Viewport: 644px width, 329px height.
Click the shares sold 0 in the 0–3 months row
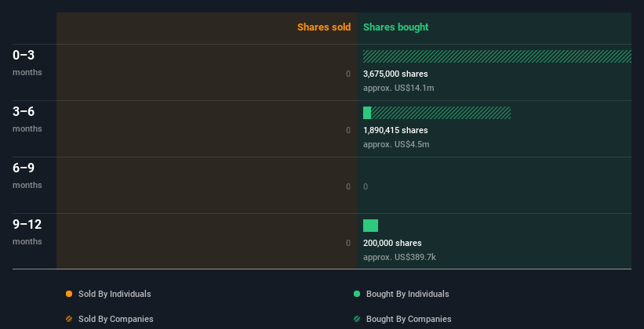click(x=348, y=74)
